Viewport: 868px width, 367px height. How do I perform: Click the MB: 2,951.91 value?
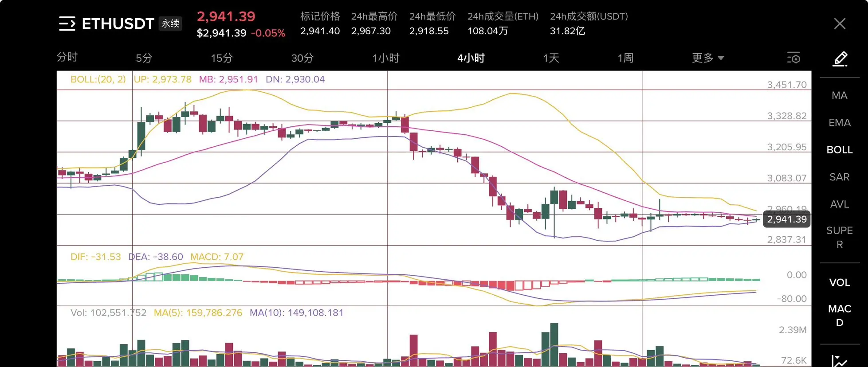point(228,79)
